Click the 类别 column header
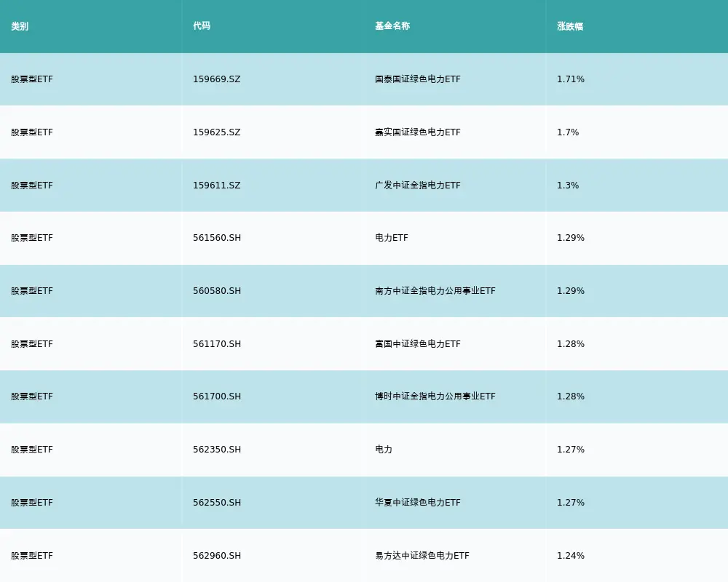 pos(20,26)
